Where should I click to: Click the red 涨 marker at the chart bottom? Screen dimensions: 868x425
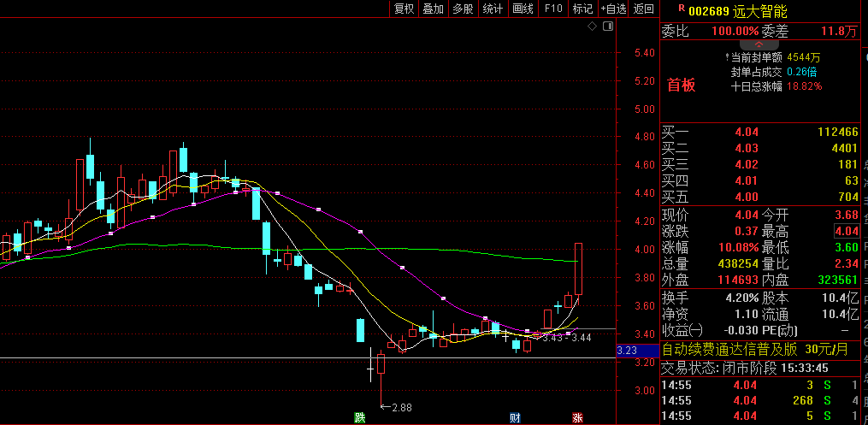(x=577, y=418)
